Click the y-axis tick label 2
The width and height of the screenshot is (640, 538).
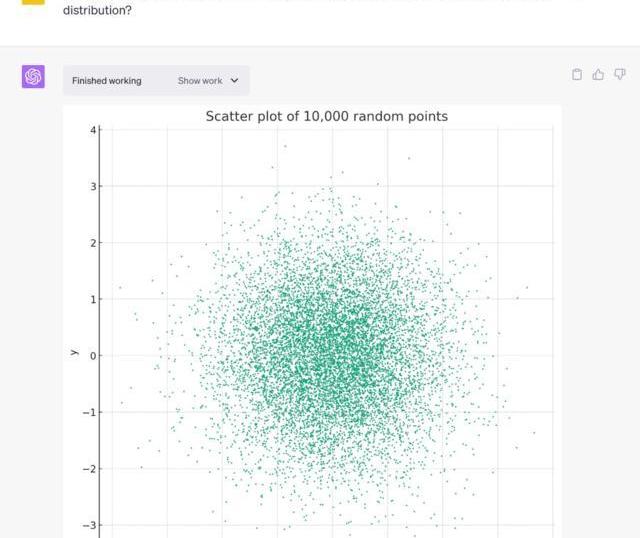(92, 243)
